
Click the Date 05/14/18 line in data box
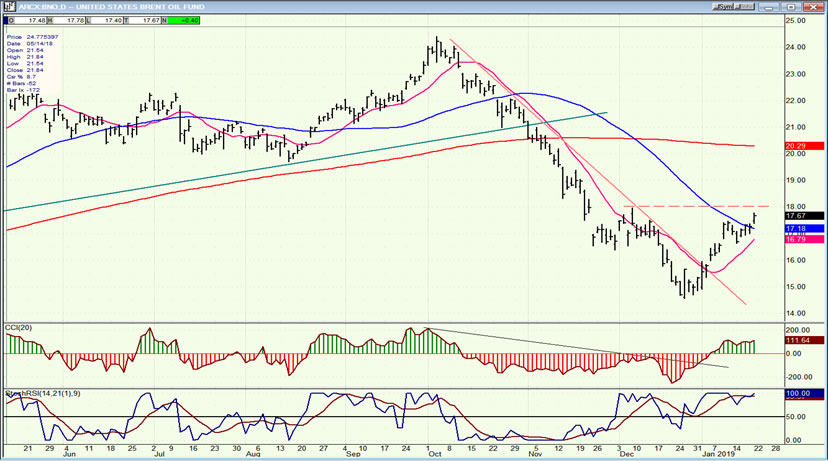29,44
